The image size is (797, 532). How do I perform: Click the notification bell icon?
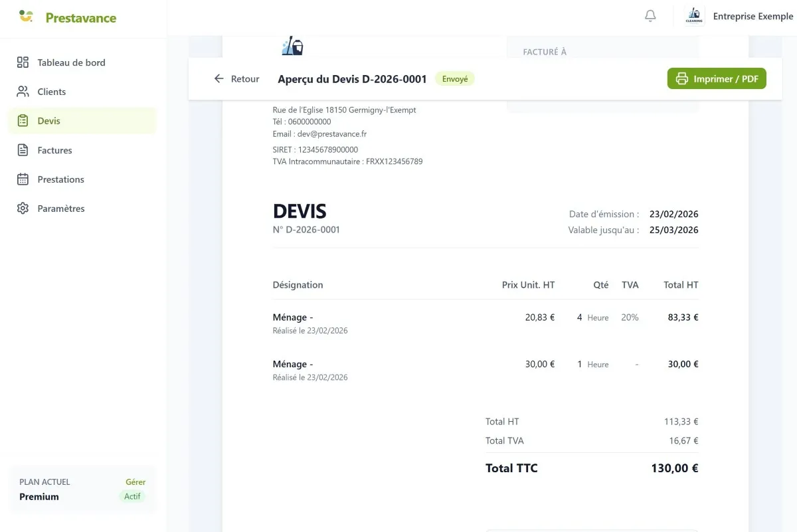[x=650, y=16]
